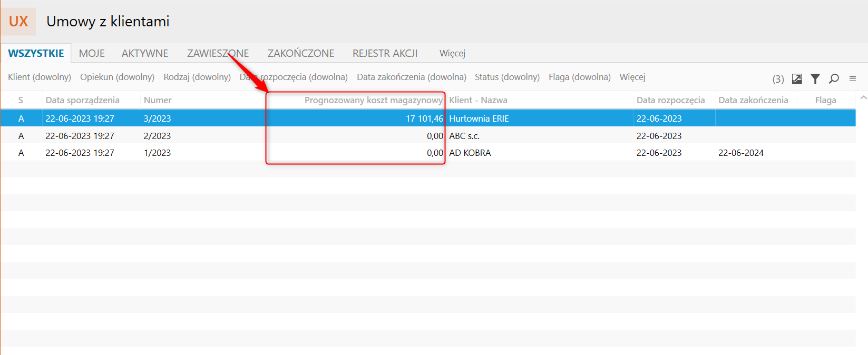Click the ABC s.c. client cell
Viewport: 868px width, 355px height.
click(464, 136)
